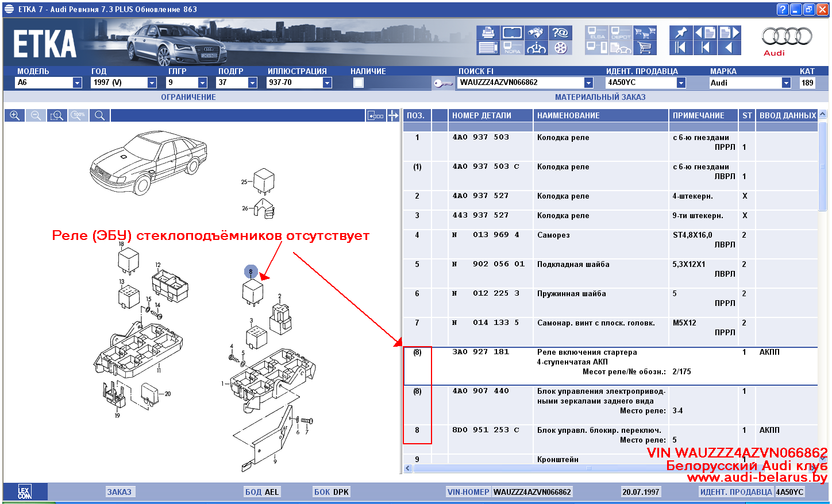Click the ВВОД ДАННЫХ column header

click(x=787, y=115)
